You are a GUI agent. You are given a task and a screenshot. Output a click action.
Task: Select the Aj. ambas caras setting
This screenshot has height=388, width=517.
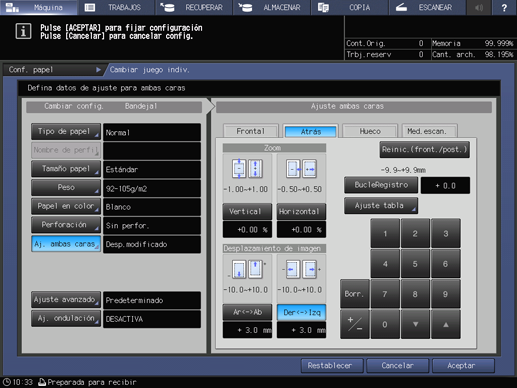point(66,244)
